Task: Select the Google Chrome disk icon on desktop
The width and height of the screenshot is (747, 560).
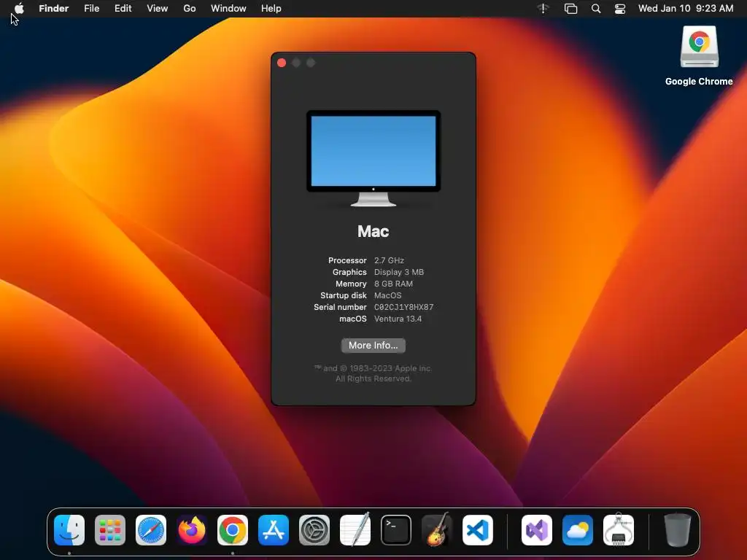Action: coord(699,47)
